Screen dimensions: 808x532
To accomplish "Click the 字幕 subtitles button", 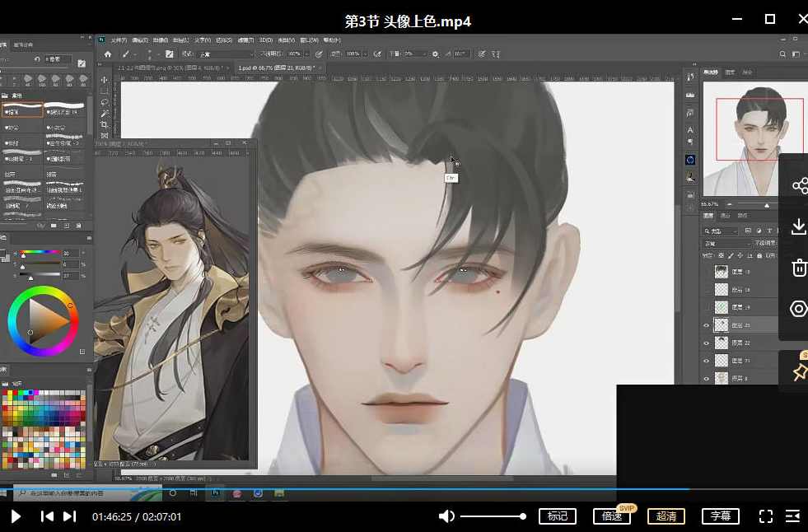I will [x=721, y=516].
